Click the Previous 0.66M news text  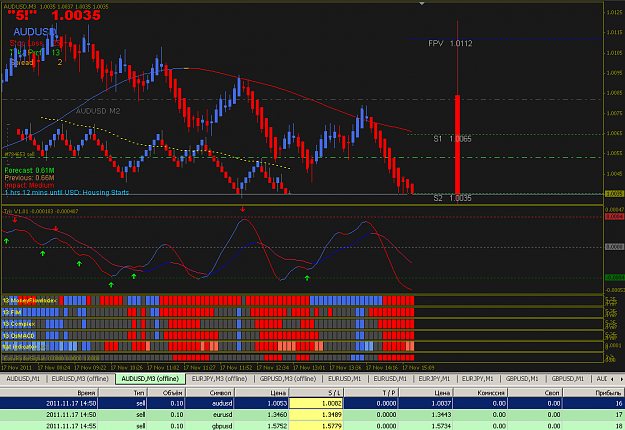[x=29, y=178]
